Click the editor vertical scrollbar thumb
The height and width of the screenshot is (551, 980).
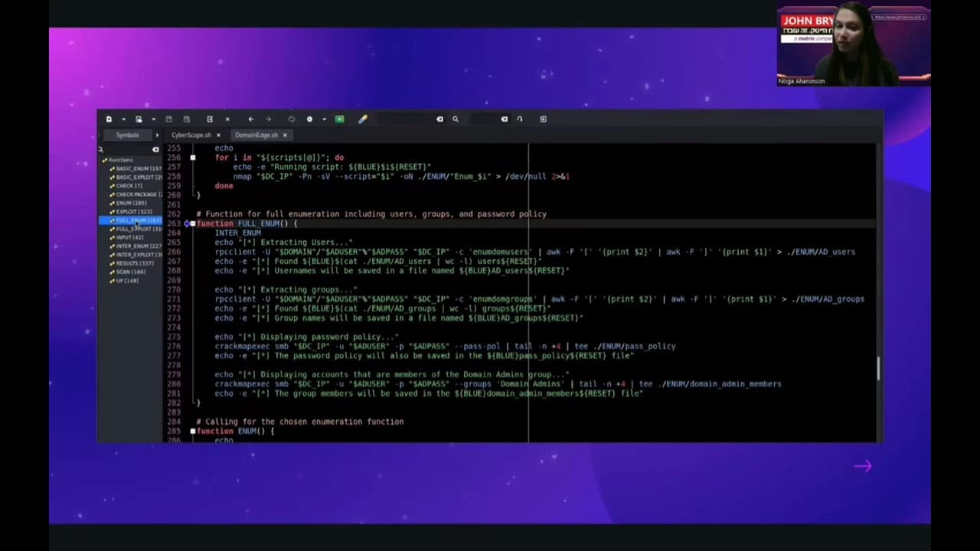tap(878, 368)
